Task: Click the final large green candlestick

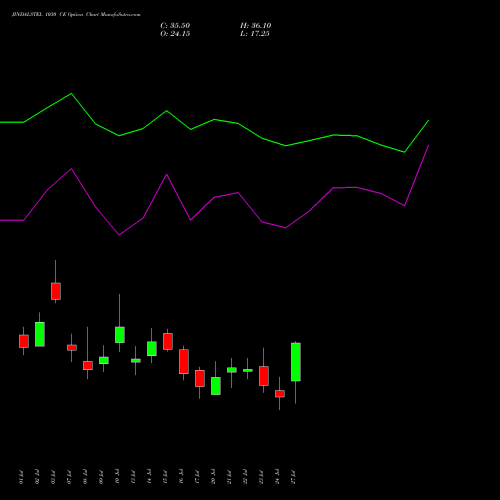Action: (x=296, y=362)
